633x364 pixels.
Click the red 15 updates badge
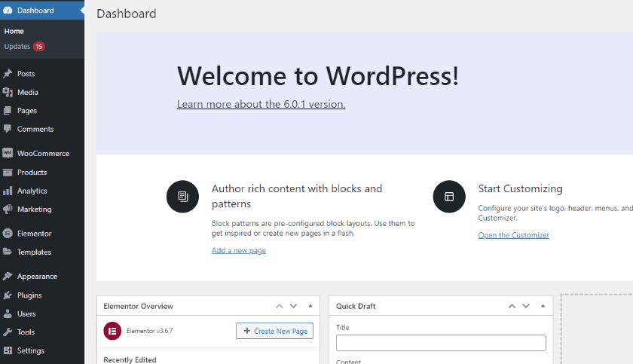[x=38, y=47]
